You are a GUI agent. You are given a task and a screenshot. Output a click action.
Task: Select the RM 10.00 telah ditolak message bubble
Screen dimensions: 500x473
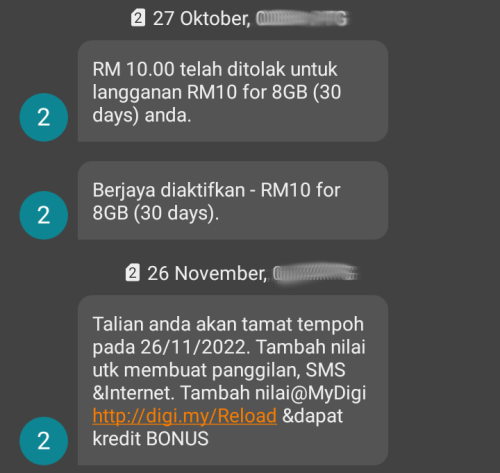(x=233, y=91)
